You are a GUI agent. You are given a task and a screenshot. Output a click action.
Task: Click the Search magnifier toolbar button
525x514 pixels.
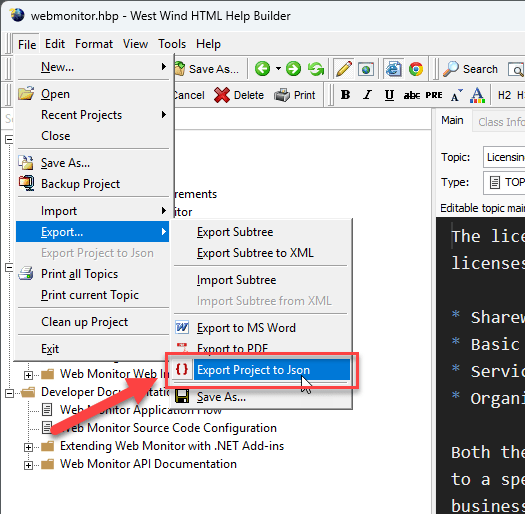(x=470, y=69)
